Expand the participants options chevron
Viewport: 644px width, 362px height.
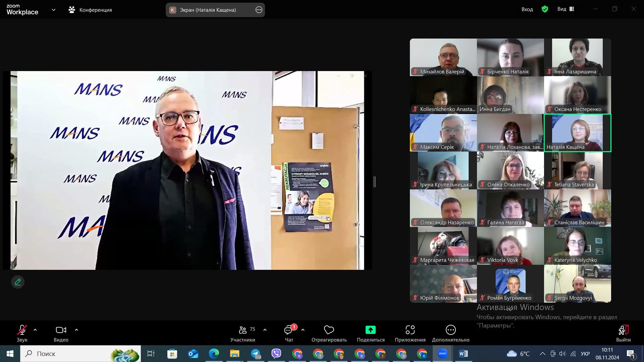[x=265, y=330]
